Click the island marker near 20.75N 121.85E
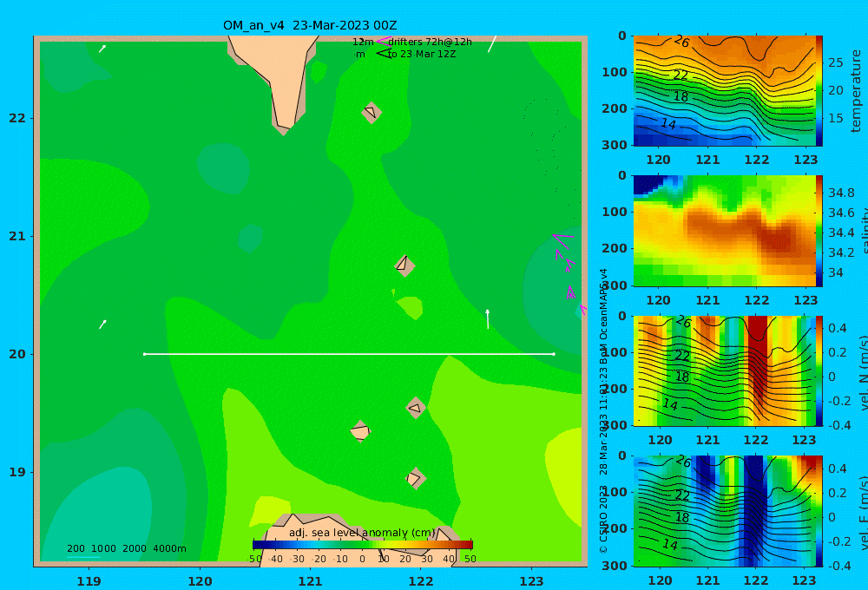Image resolution: width=868 pixels, height=590 pixels. 404,265
